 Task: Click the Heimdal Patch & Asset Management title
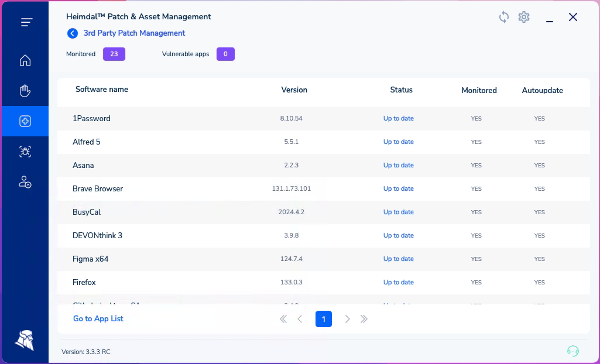point(139,17)
